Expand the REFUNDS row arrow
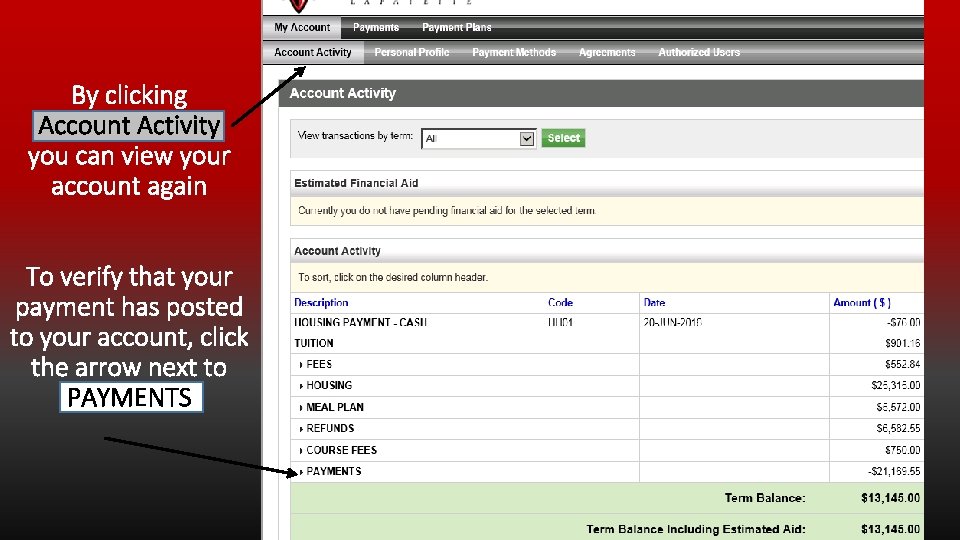Image resolution: width=960 pixels, height=540 pixels. tap(301, 429)
